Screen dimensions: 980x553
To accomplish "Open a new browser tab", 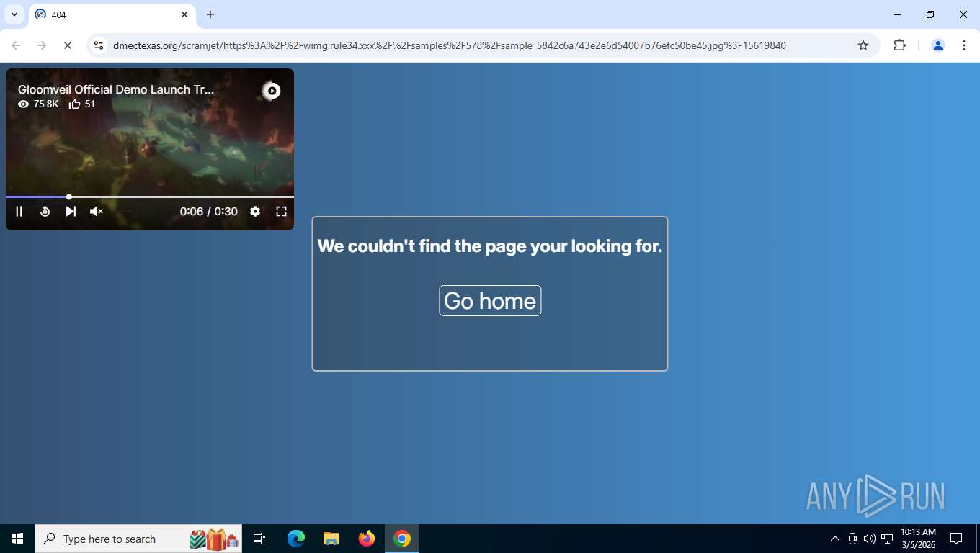I will [x=210, y=14].
